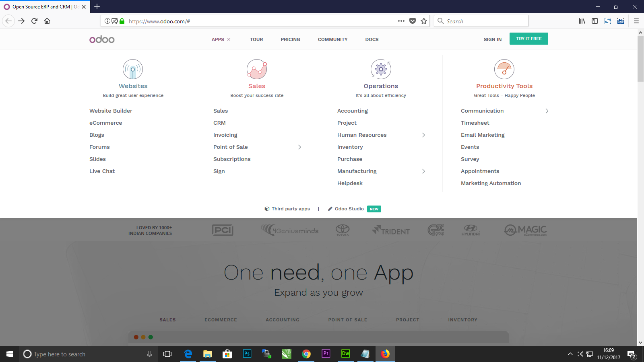Open the COMMUNITY menu item

pos(333,39)
